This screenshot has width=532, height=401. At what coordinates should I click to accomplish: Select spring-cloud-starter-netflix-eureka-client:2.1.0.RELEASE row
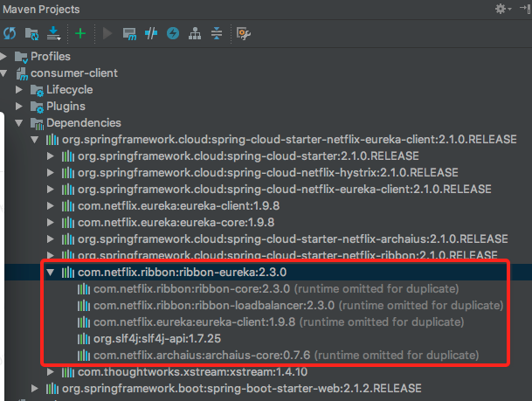[x=289, y=140]
